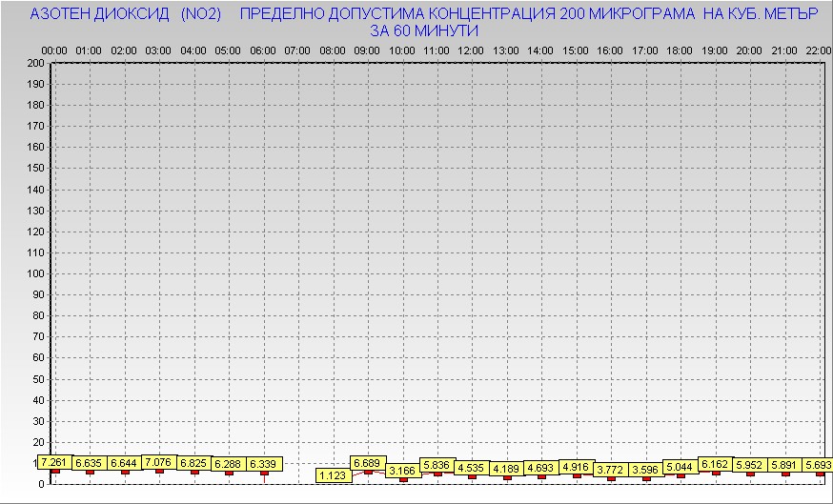Click the 3.596 value label

pyautogui.click(x=645, y=469)
